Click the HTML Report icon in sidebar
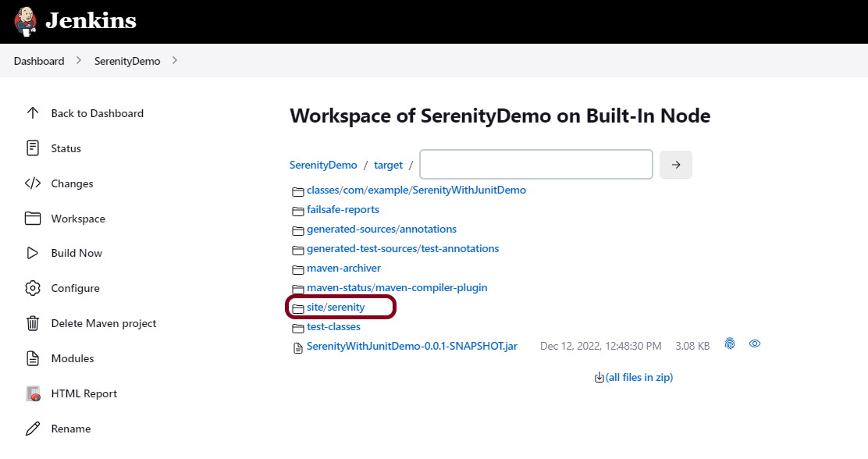 click(x=33, y=393)
